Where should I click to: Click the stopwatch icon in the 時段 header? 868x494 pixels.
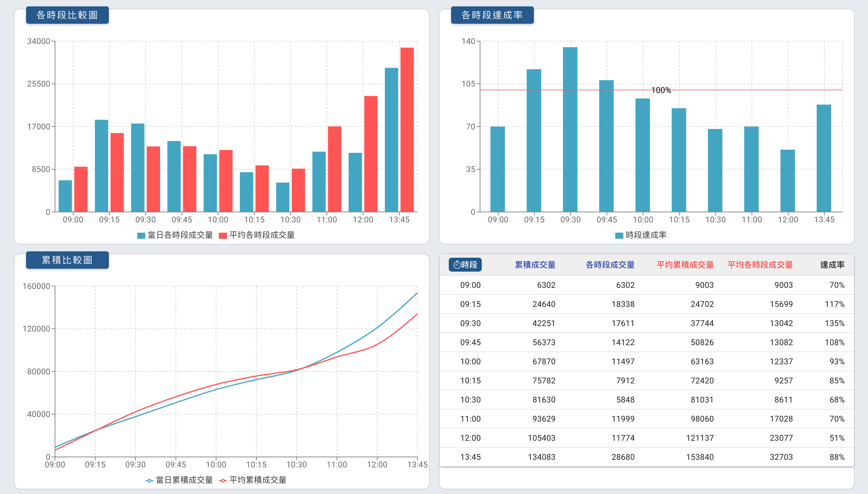tap(457, 265)
